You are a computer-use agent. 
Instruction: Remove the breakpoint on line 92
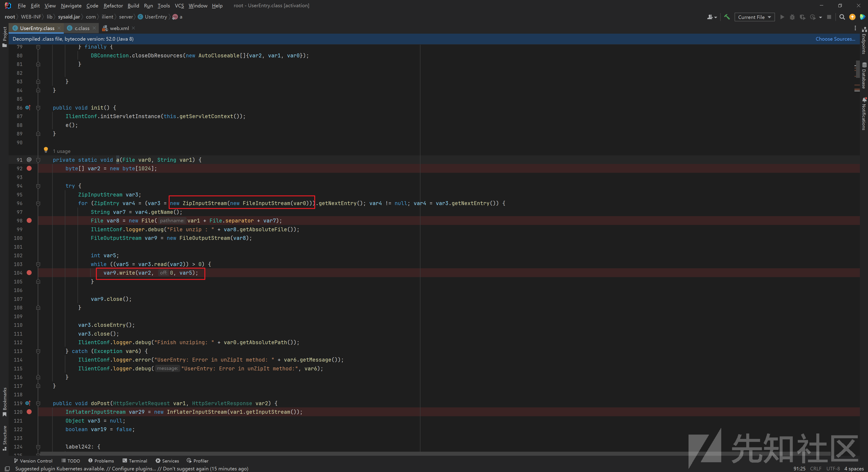pos(29,168)
